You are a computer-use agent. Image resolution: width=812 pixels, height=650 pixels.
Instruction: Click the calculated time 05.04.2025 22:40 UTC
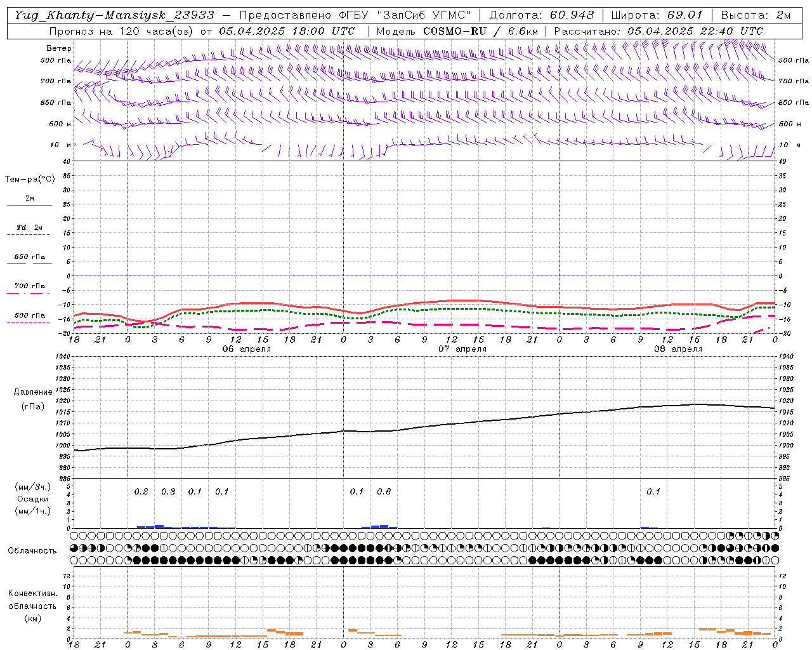click(695, 31)
